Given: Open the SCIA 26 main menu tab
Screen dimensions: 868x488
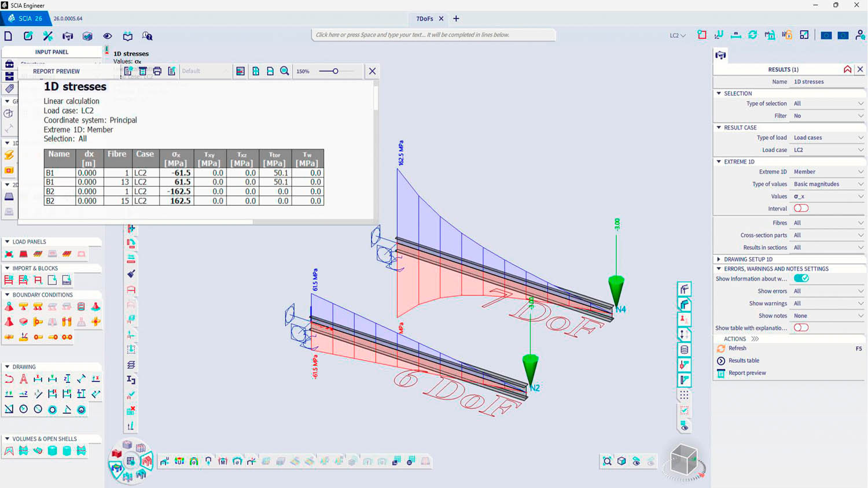Looking at the screenshot, I should click(x=25, y=19).
